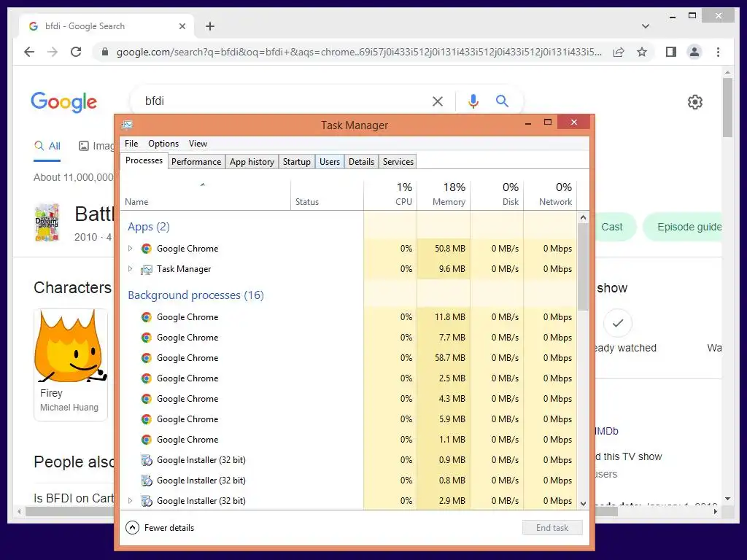Sort by the Disk column header
Image resolution: width=747 pixels, height=560 pixels.
coord(498,195)
